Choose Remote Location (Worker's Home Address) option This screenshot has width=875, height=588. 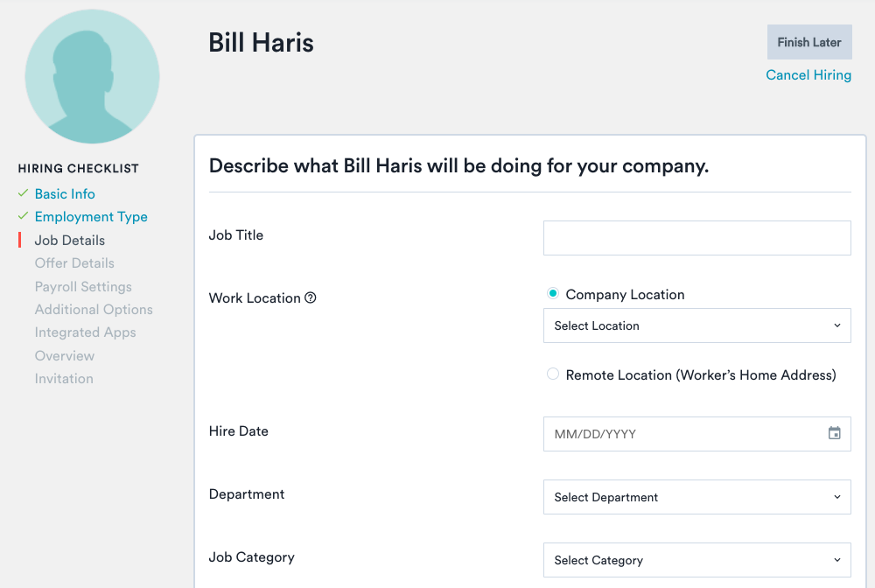tap(553, 374)
